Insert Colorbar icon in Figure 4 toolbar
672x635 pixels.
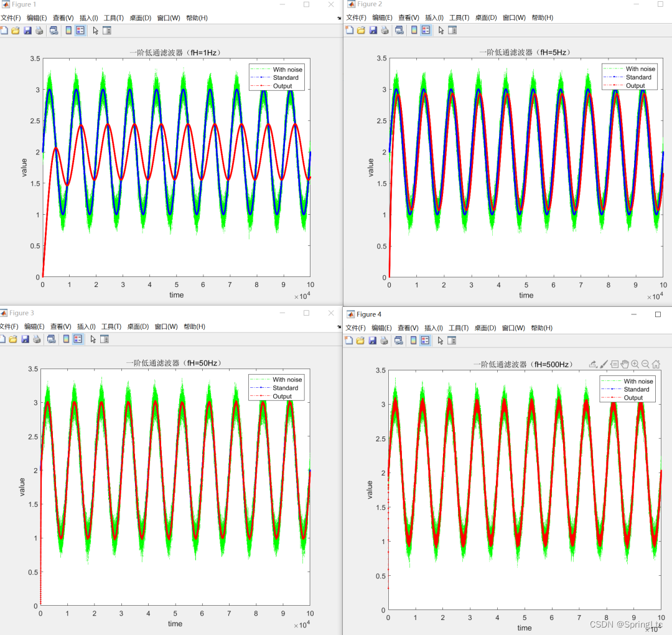[414, 341]
